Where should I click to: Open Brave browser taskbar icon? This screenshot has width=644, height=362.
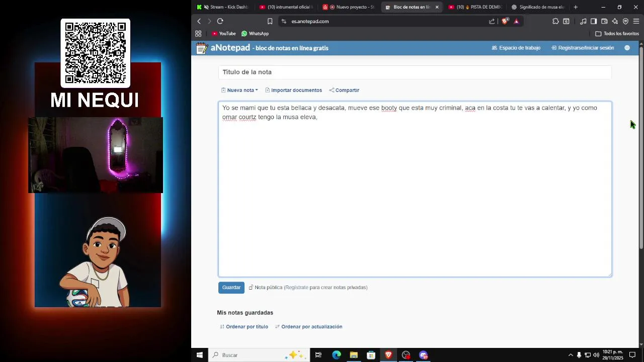pos(388,355)
